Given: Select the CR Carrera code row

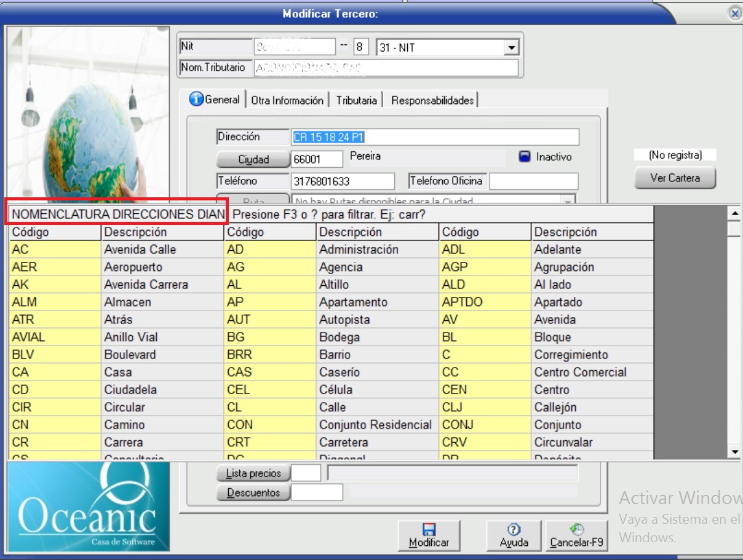Looking at the screenshot, I should click(55, 443).
